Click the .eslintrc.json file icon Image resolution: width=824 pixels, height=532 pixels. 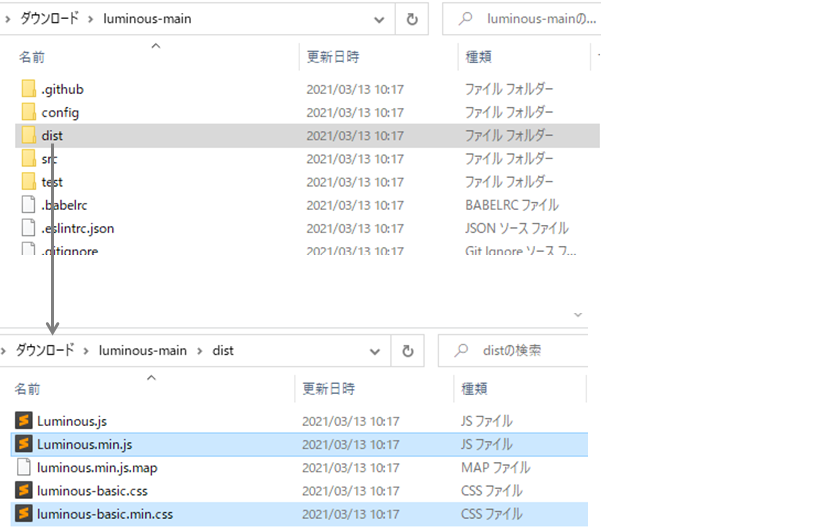click(x=28, y=228)
